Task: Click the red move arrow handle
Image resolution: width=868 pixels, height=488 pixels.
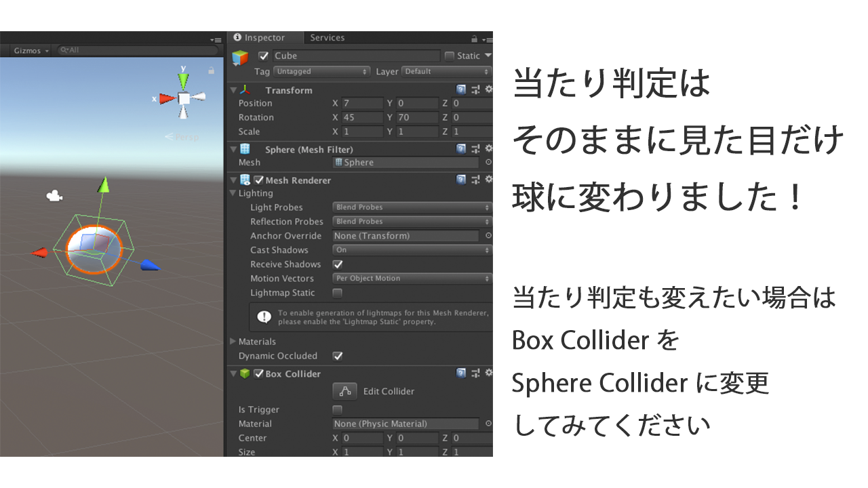Action: [x=39, y=252]
